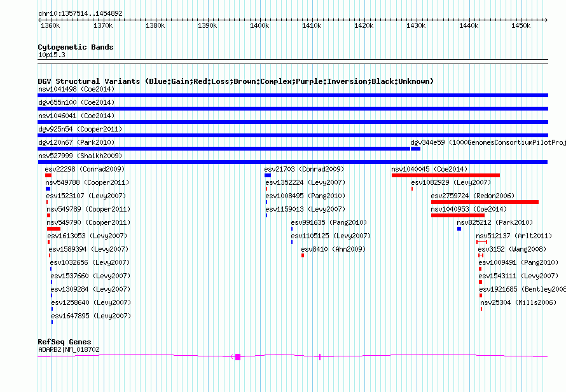Select the esv1309284 (Levy2007) label
This screenshot has height=392, width=566.
[x=90, y=289]
